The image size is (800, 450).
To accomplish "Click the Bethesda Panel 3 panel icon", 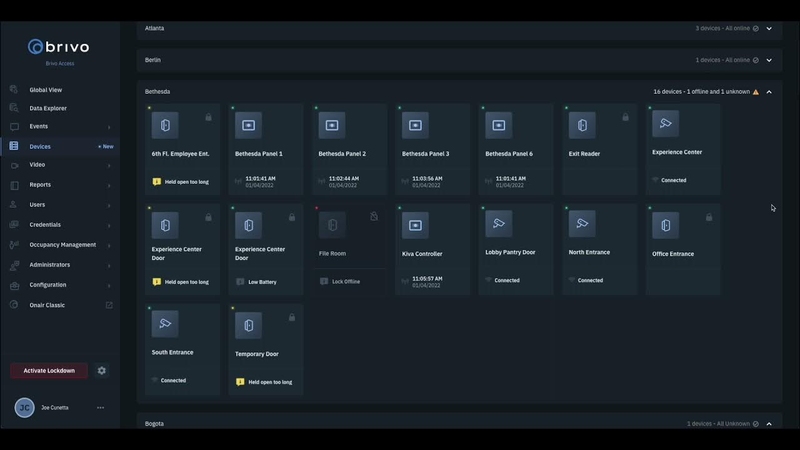I will 415,125.
